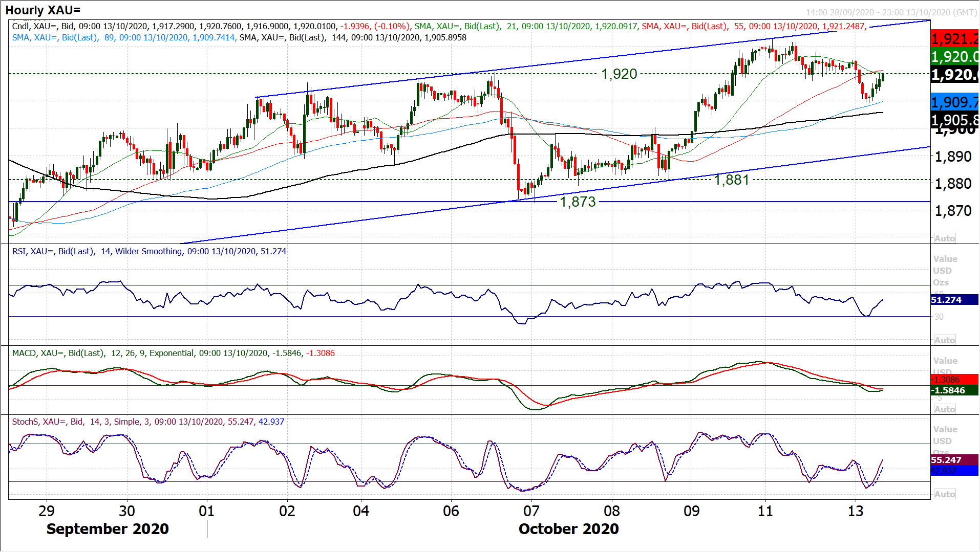Click the date range text at top right
This screenshot has height=552, width=980.
point(891,12)
